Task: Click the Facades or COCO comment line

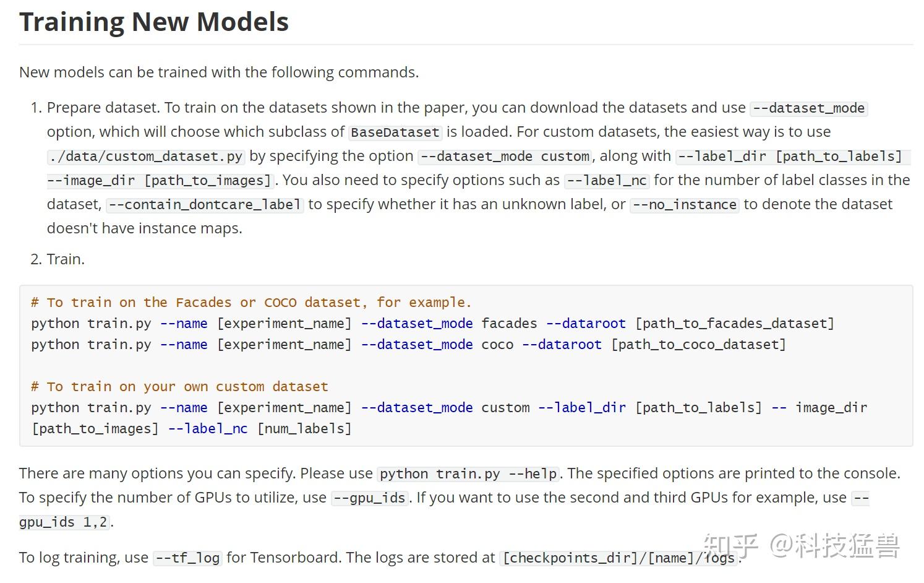Action: 251,303
